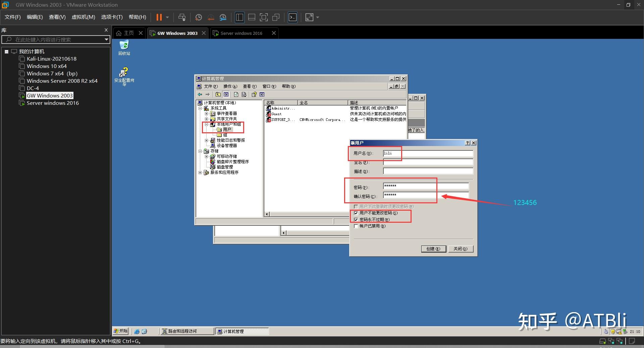Collapse the 系统工具 tree node

pyautogui.click(x=200, y=108)
